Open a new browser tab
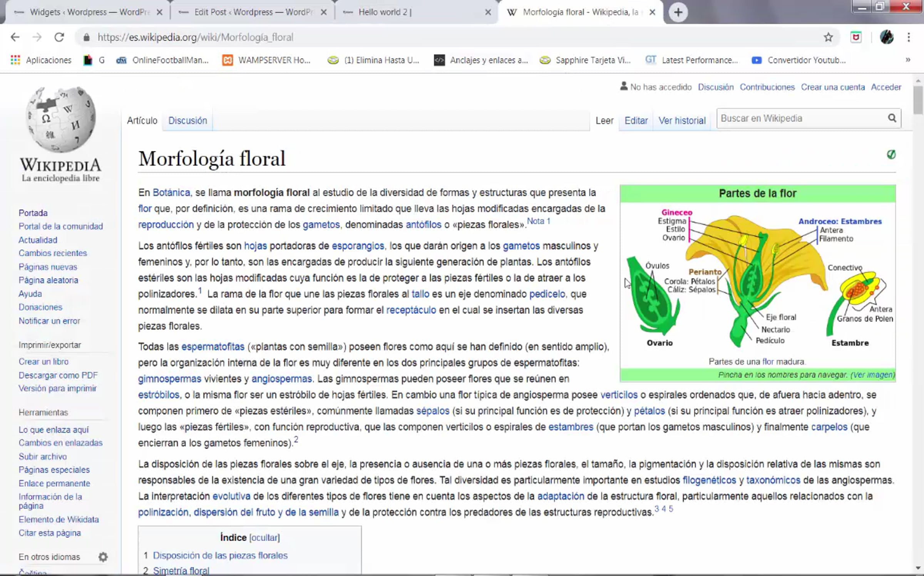924x576 pixels. (x=678, y=12)
